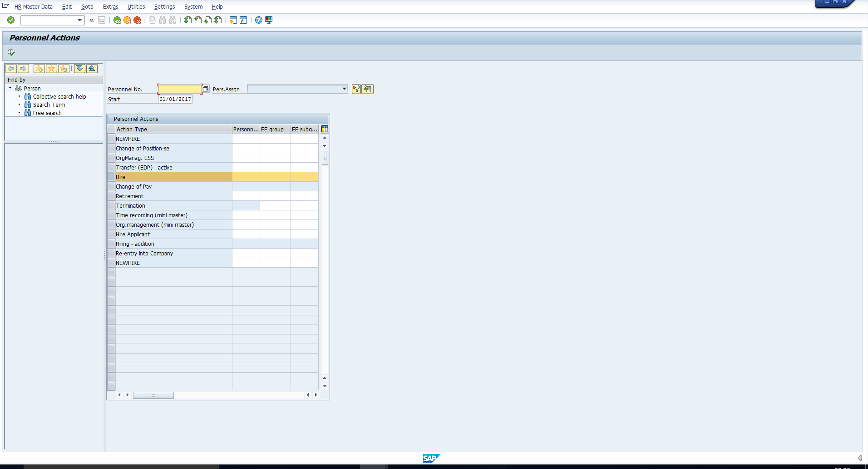Click the horizontal scrollbar thumb under the table
The image size is (868, 469).
153,395
